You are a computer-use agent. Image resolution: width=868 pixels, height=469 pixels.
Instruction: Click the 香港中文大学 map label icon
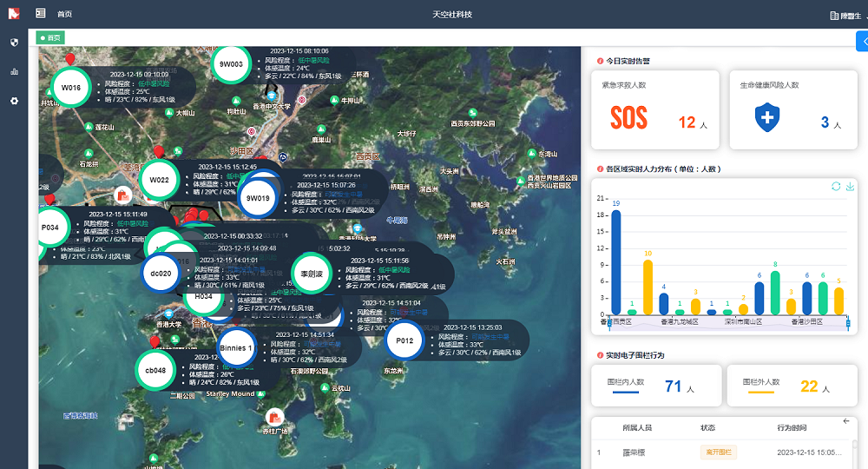[271, 96]
